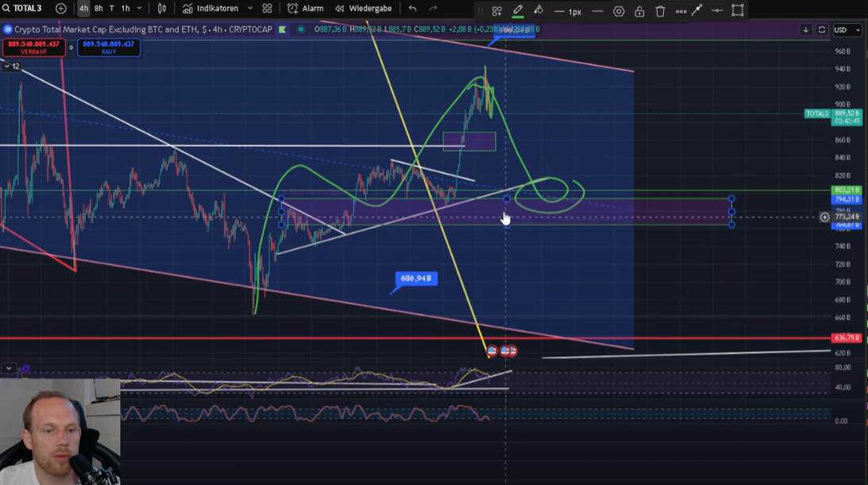Open the USD currency dropdown

[847, 30]
